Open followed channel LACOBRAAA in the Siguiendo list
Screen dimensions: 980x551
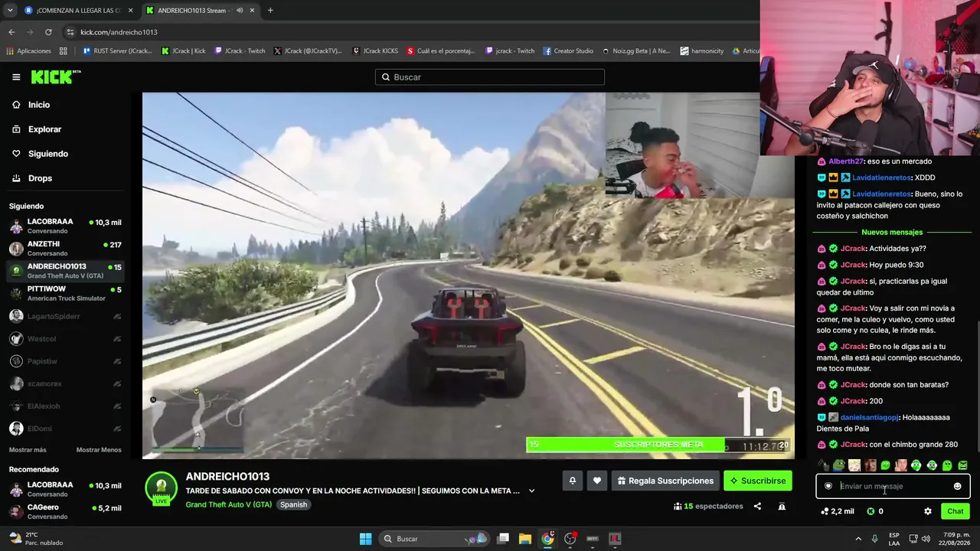pyautogui.click(x=65, y=226)
